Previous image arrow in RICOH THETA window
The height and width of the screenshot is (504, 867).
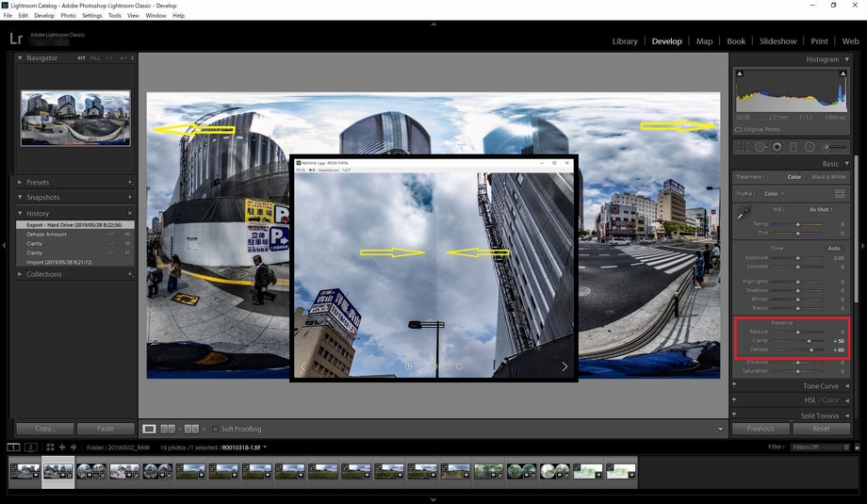[303, 366]
